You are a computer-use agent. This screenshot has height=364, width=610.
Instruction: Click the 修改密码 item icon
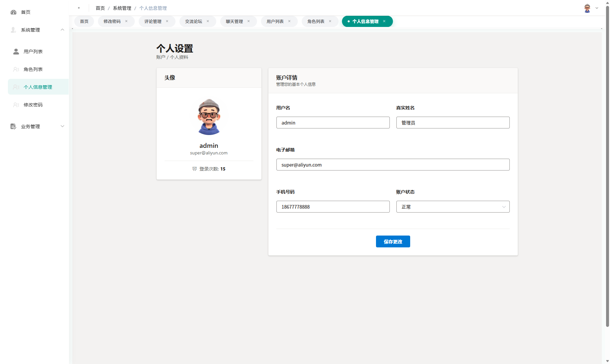click(x=15, y=105)
